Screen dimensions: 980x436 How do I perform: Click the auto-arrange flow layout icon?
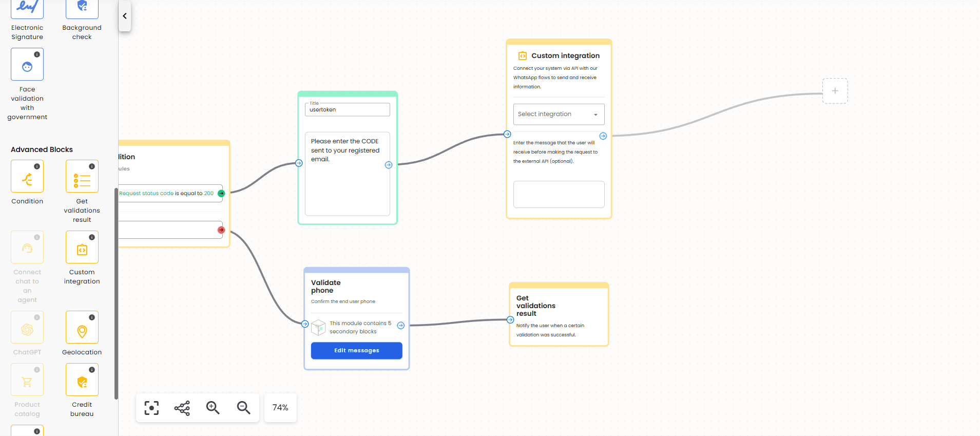tap(182, 408)
